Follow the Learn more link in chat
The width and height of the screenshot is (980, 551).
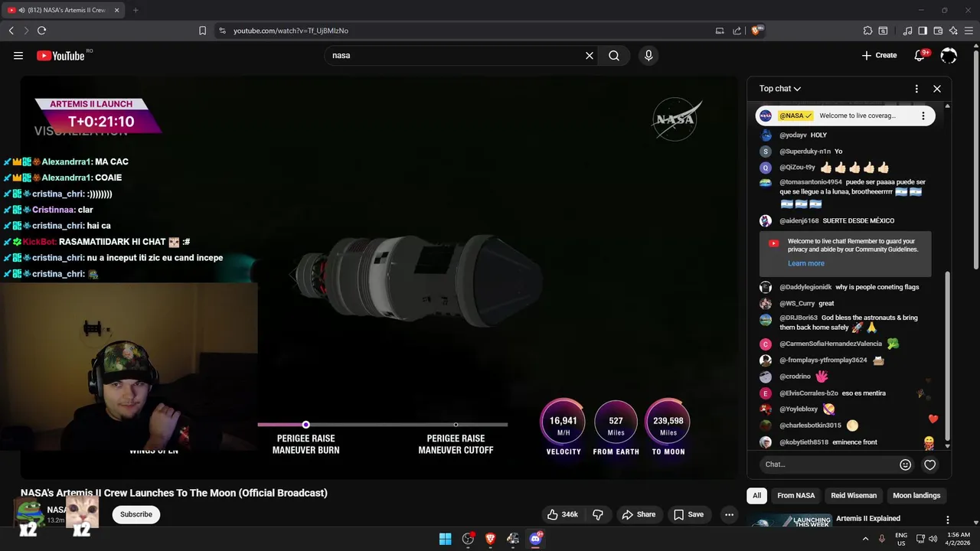806,263
